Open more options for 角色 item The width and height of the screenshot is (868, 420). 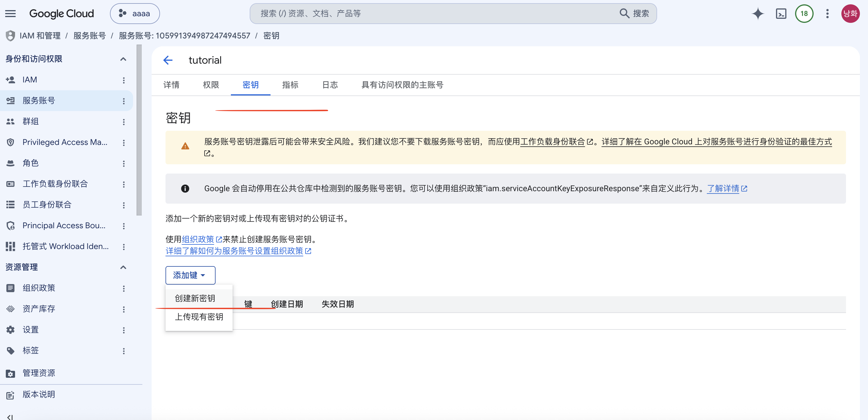(x=124, y=164)
